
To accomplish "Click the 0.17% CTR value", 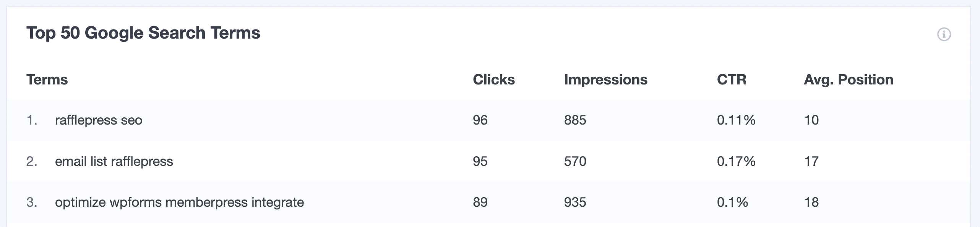I will point(736,161).
